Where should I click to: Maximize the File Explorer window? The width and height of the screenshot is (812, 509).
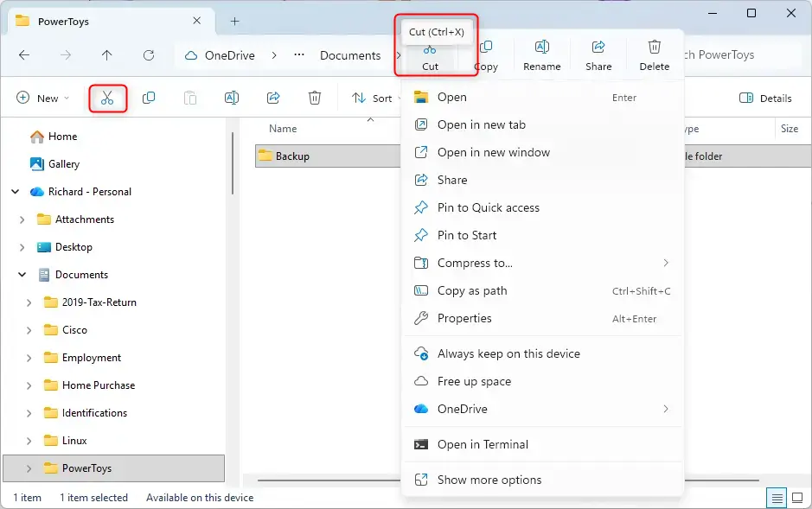coord(751,13)
